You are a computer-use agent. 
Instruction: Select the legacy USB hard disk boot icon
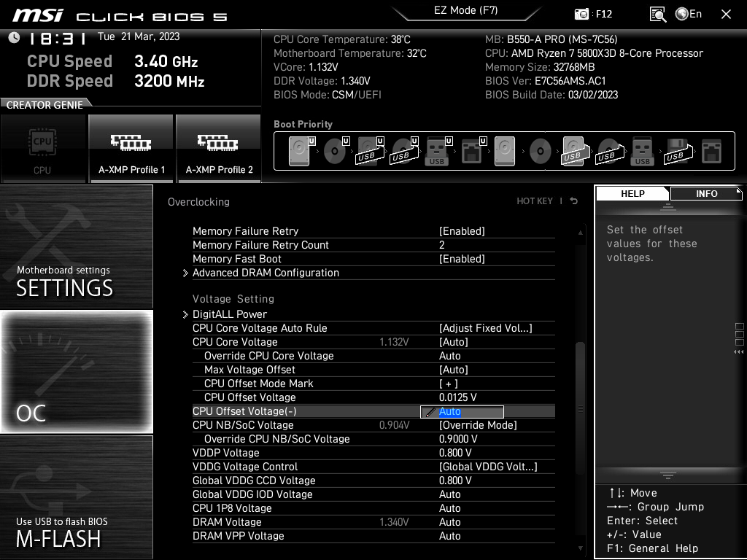pos(576,151)
